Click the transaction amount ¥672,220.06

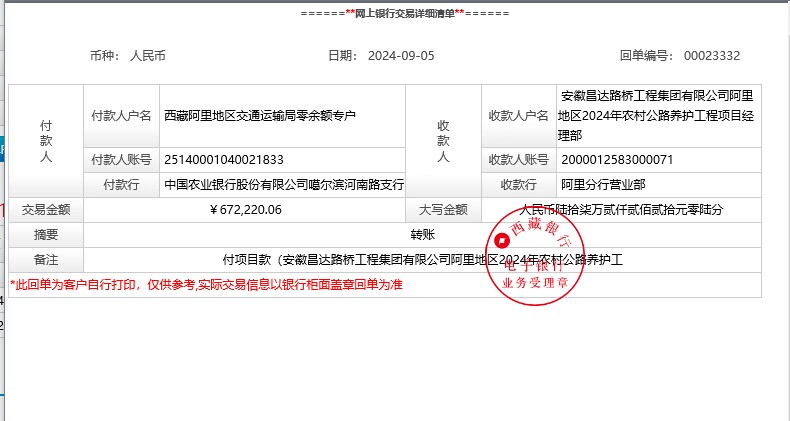[246, 210]
